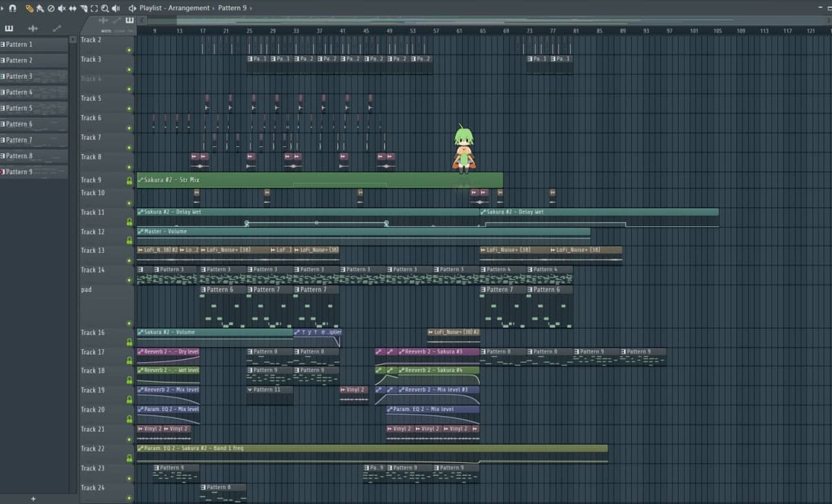Image resolution: width=832 pixels, height=504 pixels.
Task: Toggle the lock icon on Track 11
Action: pos(129,222)
